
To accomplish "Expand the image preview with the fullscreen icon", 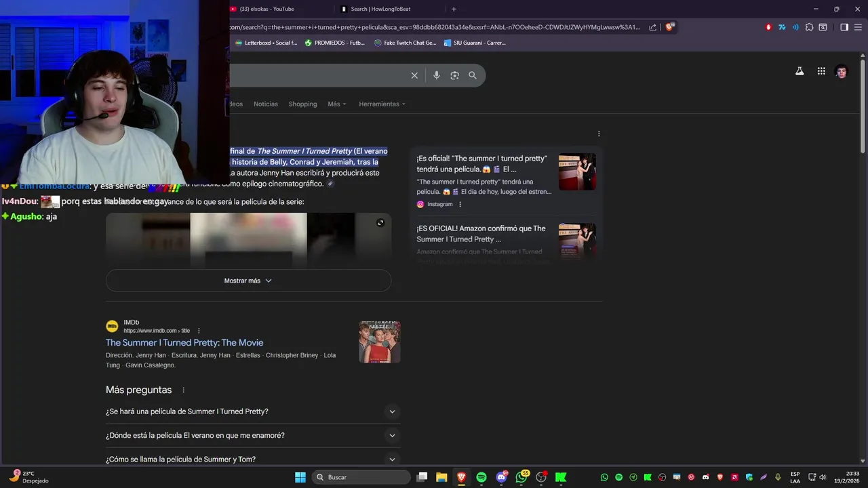I will click(380, 223).
